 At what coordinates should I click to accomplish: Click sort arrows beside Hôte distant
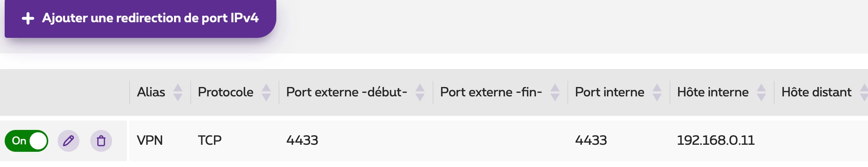pos(864,92)
